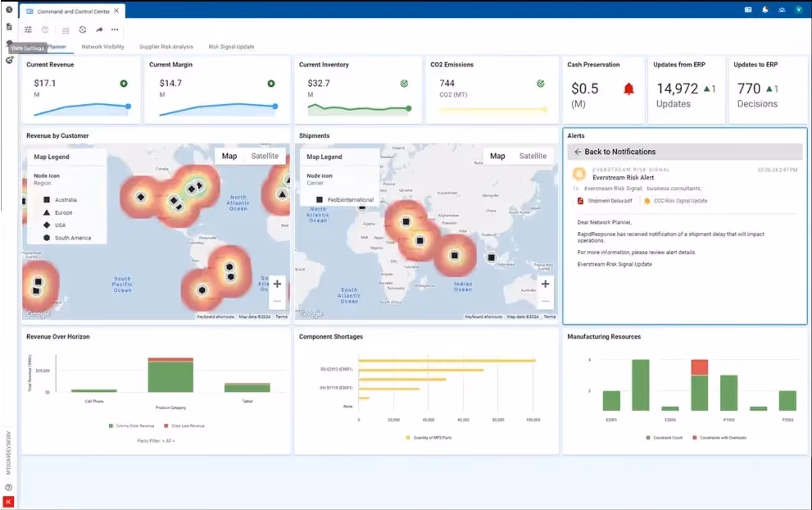Click the workbook table icon in top bar
Image resolution: width=812 pixels, height=510 pixels.
click(748, 10)
